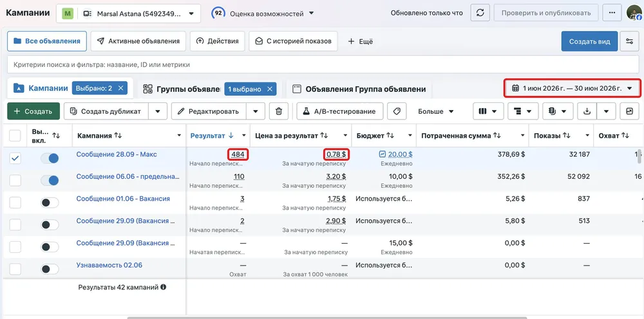This screenshot has height=319, width=644.
Task: Turn off Сообщение 28.09 - Макс toggle
Action: (x=50, y=158)
